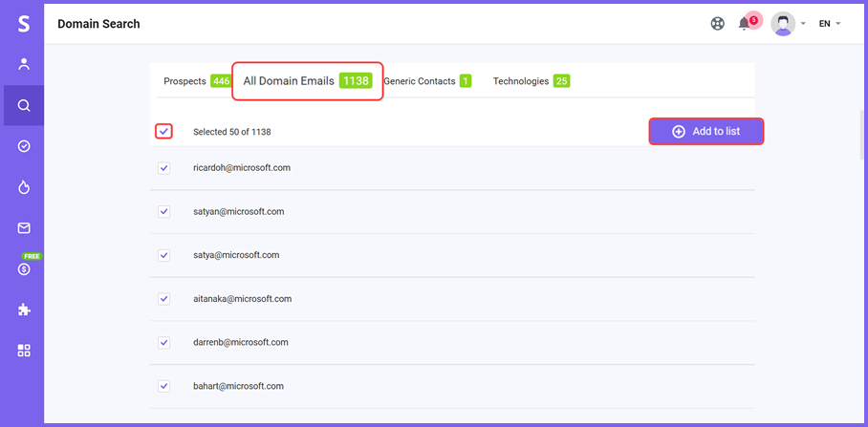Uncheck satya@microsoft.com checkbox

163,256
